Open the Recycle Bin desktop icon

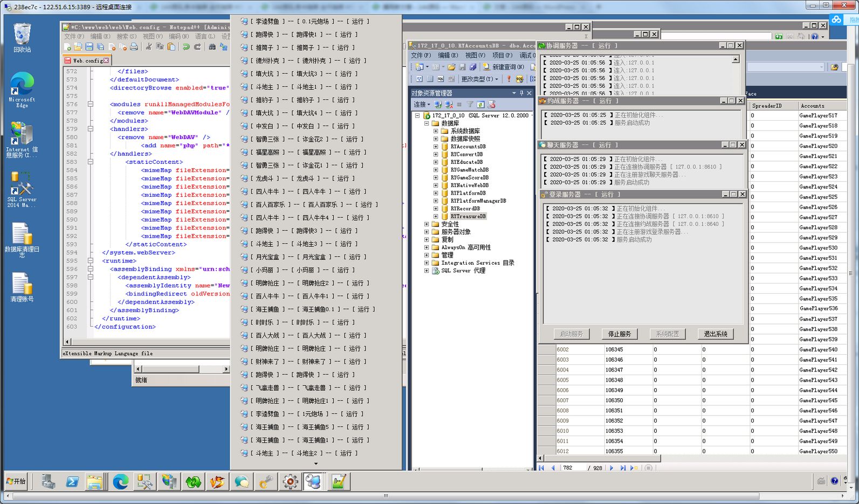point(22,38)
